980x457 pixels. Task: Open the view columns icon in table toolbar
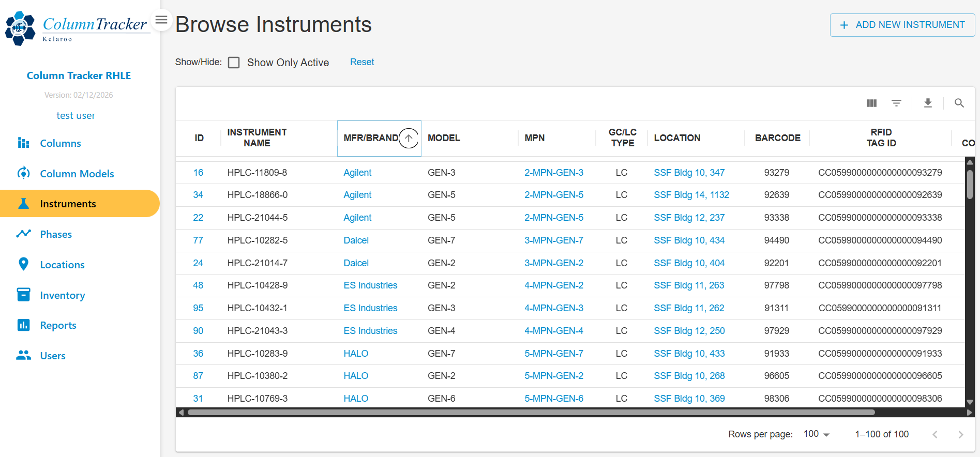click(x=871, y=103)
